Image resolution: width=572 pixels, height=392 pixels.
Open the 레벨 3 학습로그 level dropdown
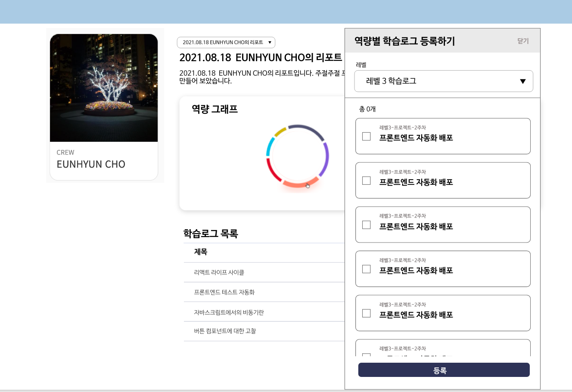444,81
